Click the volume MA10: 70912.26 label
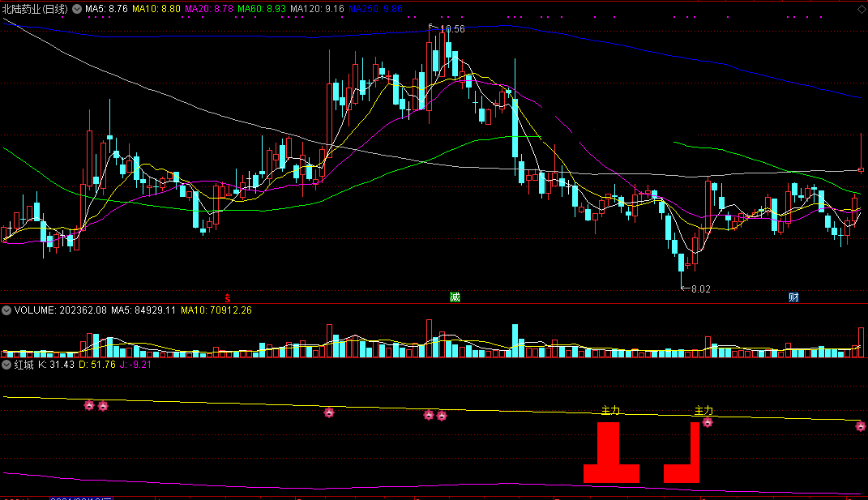The height and width of the screenshot is (500, 868). pos(216,310)
